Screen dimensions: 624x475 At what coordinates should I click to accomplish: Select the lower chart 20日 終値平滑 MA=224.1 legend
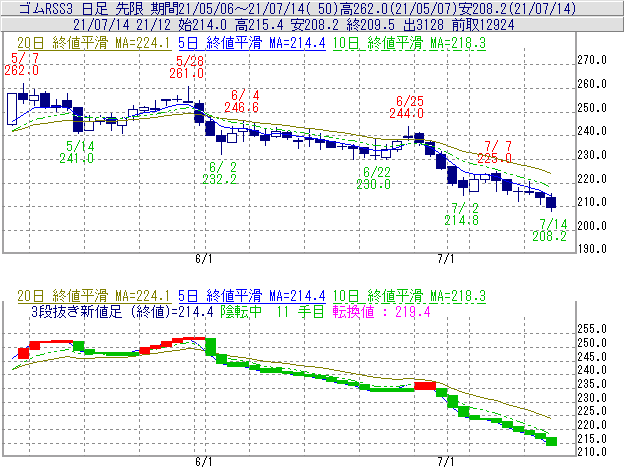click(x=94, y=296)
